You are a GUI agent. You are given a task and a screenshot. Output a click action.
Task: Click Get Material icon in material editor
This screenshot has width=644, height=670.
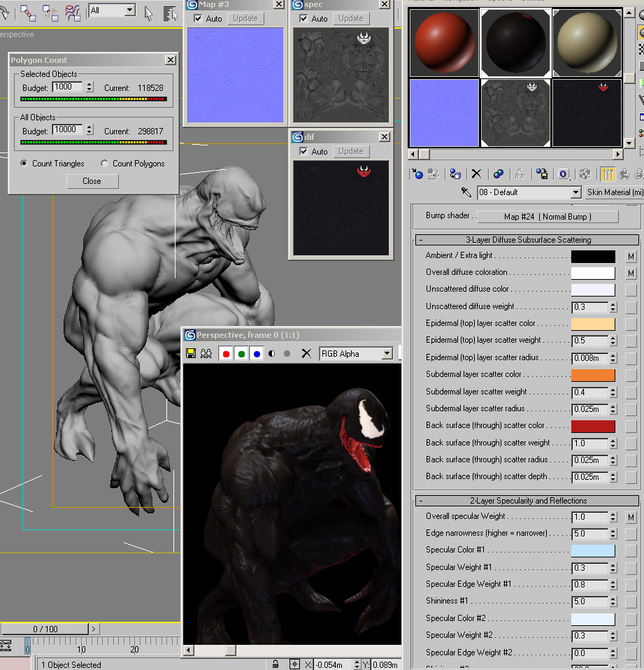417,173
